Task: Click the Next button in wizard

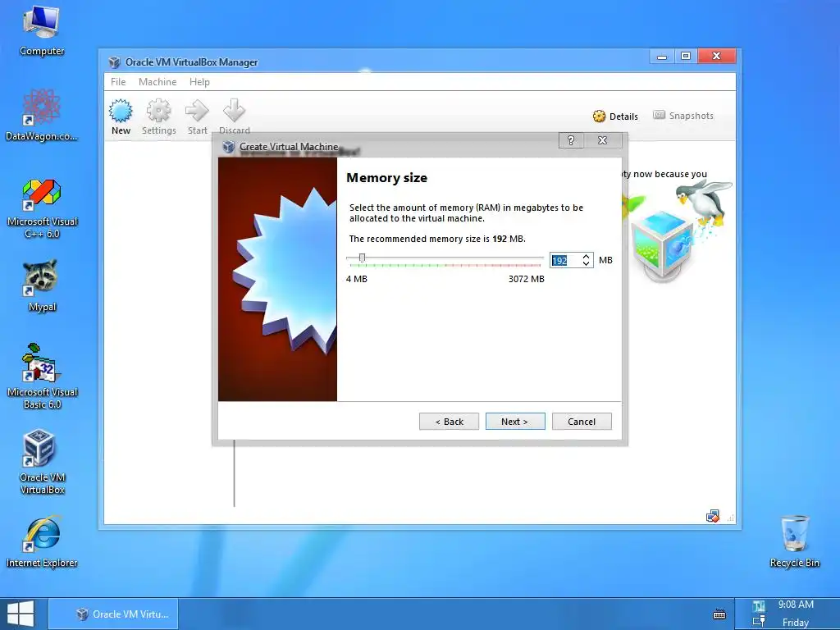Action: click(515, 422)
